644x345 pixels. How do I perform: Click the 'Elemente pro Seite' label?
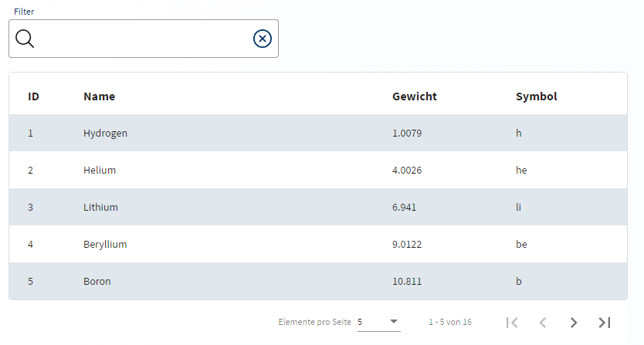314,322
